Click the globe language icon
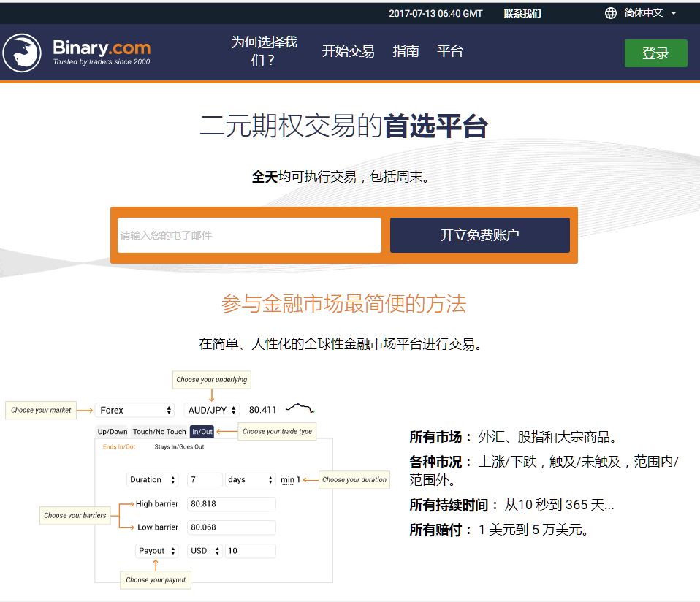The image size is (700, 602). tap(611, 13)
